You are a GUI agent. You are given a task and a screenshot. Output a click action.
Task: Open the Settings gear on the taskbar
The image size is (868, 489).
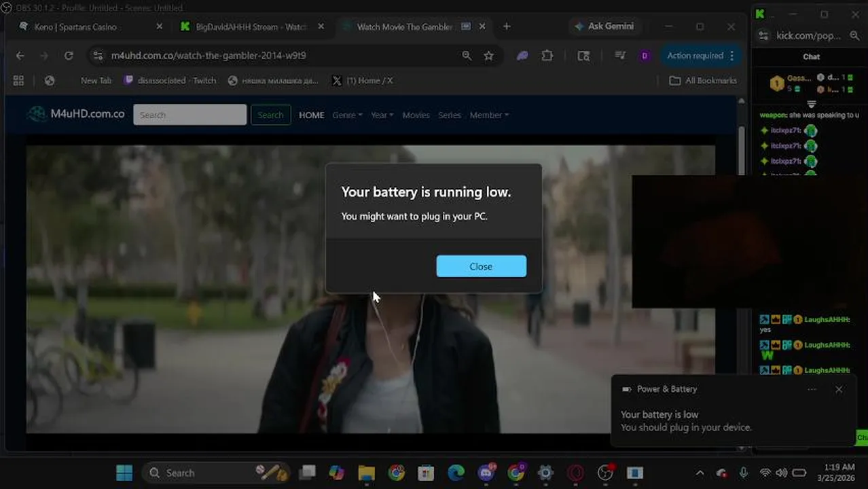[545, 473]
